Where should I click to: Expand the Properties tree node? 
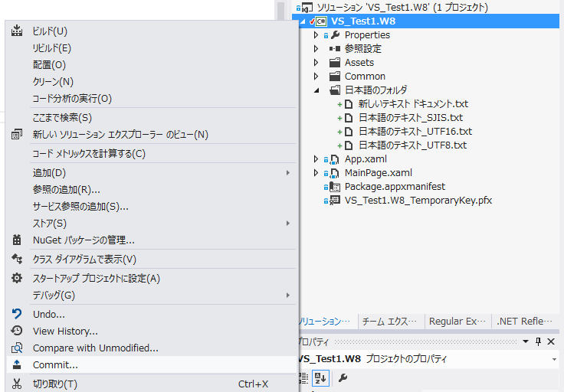tap(316, 35)
